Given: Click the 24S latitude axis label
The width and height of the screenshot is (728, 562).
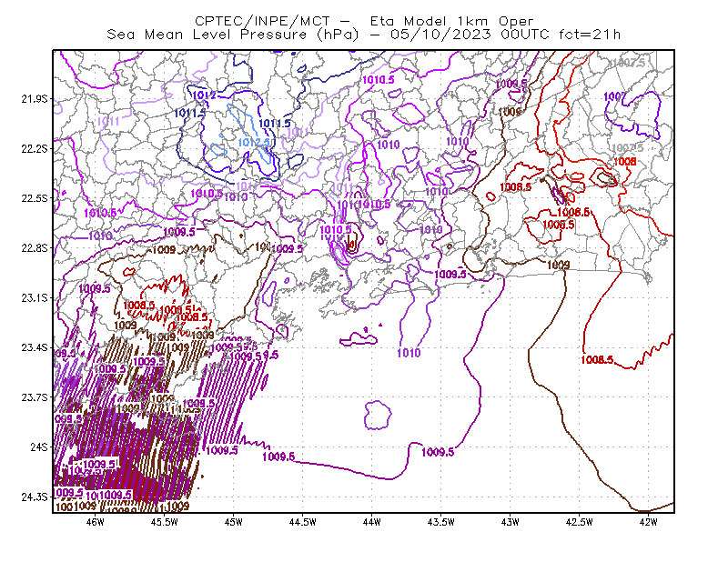Looking at the screenshot, I should [x=39, y=447].
